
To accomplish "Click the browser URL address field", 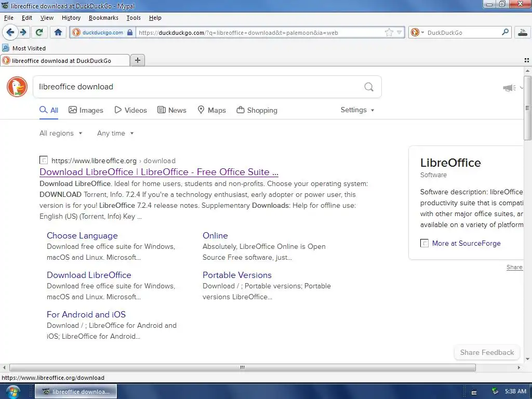I will click(x=260, y=33).
